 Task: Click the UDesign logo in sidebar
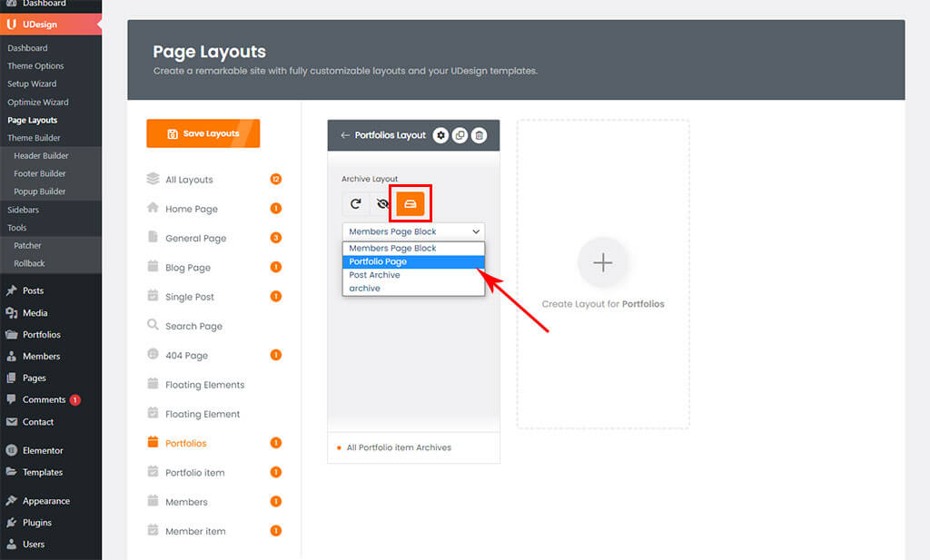pos(11,24)
